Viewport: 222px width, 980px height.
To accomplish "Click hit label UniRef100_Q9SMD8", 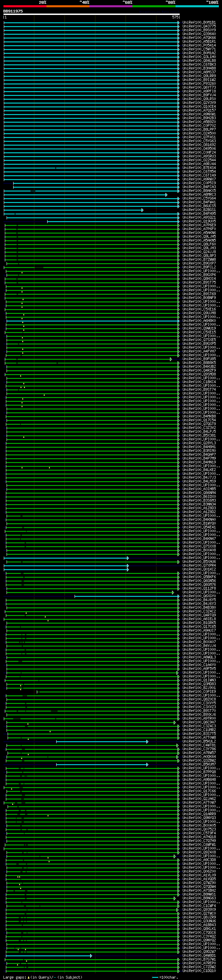I will tap(199, 374).
